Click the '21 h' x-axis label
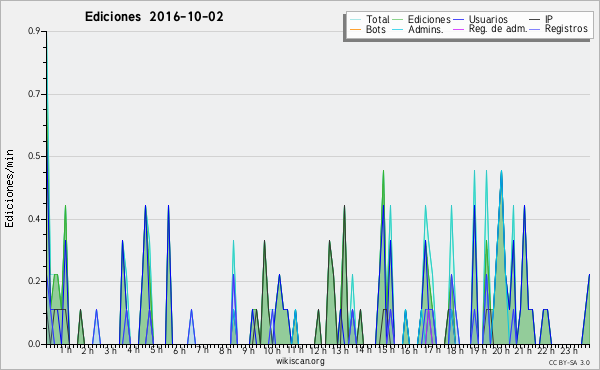Viewport: 600px width, 370px height. click(x=523, y=351)
